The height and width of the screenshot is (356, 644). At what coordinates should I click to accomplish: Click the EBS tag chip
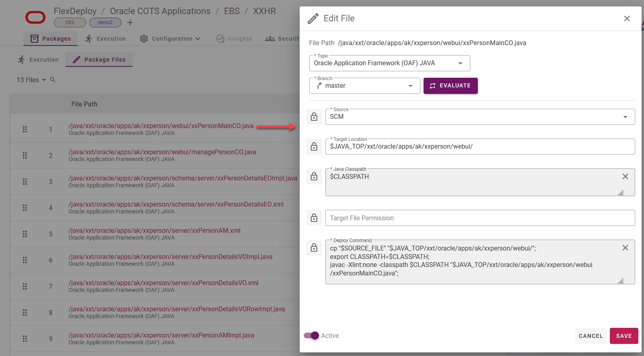pos(70,23)
